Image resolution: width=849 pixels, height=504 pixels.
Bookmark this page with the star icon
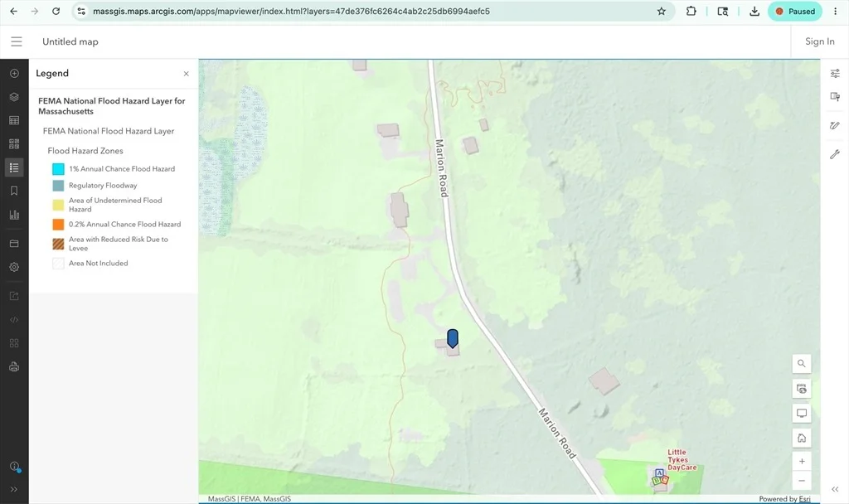coord(661,12)
